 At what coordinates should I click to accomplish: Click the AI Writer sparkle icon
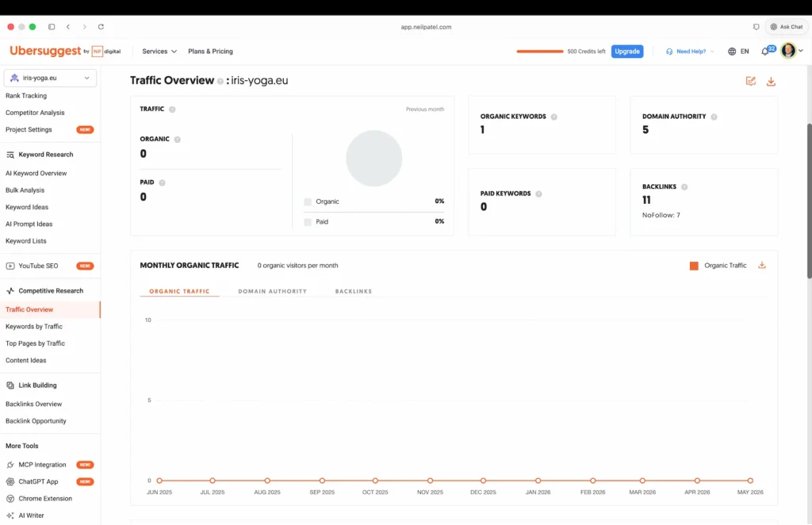point(10,515)
